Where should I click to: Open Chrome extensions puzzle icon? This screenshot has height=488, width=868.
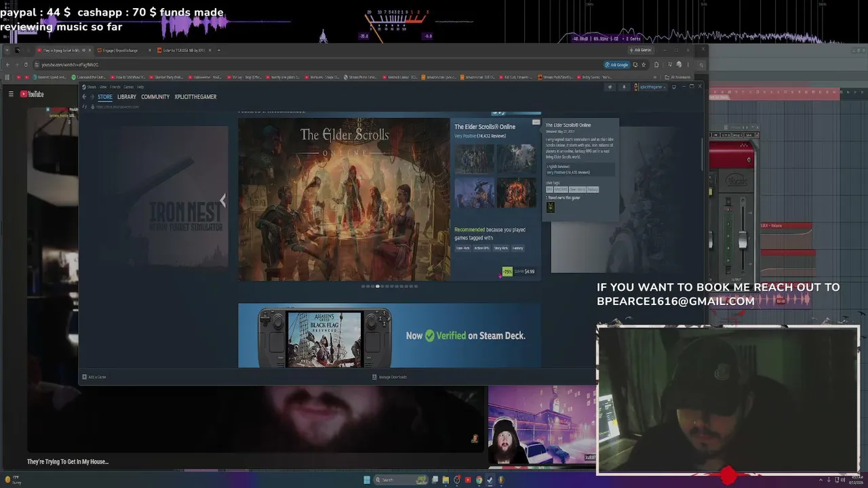pyautogui.click(x=656, y=64)
